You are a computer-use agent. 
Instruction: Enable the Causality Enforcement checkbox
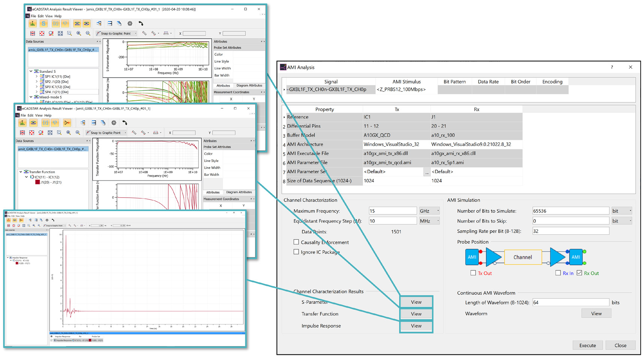[296, 242]
